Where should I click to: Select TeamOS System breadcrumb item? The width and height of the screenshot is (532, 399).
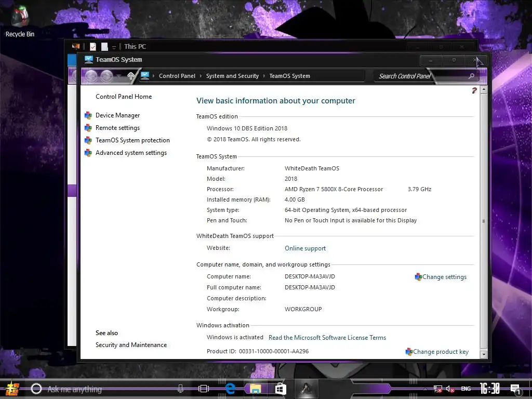pos(289,76)
